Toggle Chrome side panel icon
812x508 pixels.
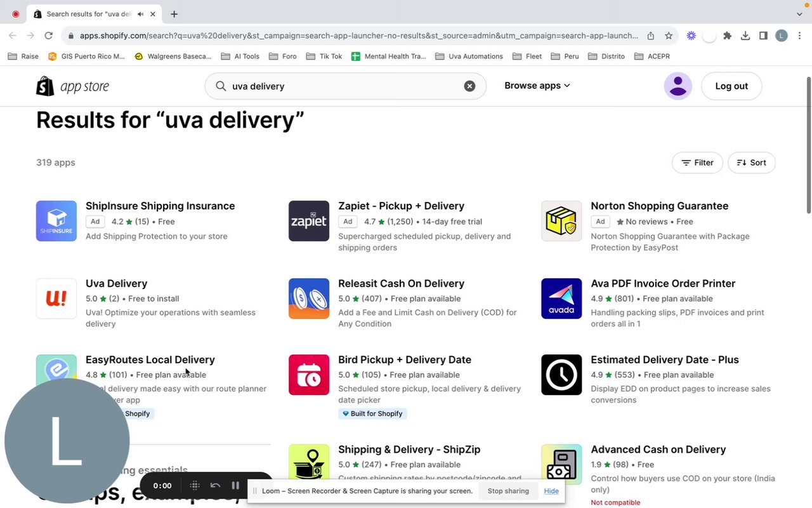(763, 36)
